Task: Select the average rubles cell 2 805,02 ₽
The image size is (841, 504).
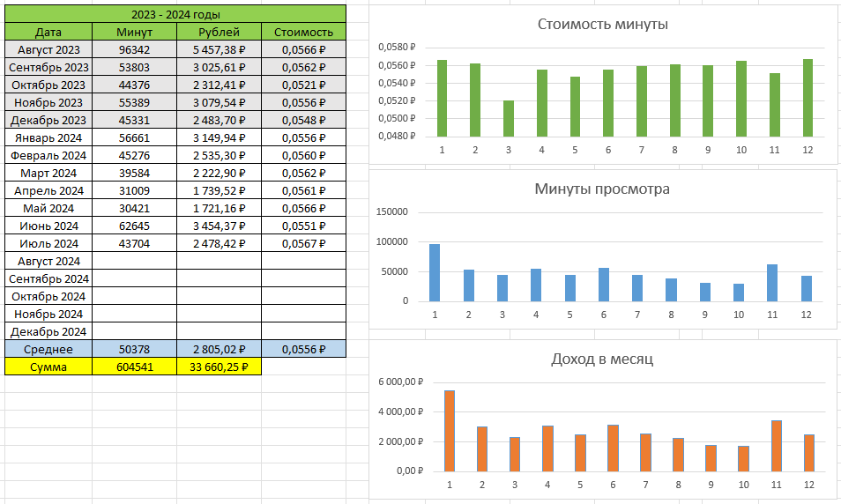Action: click(219, 349)
